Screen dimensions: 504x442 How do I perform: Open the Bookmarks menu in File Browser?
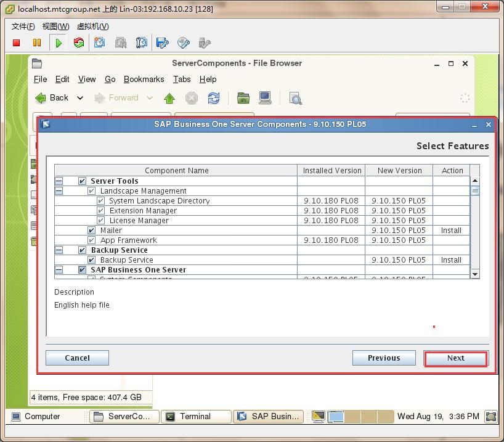(x=144, y=79)
